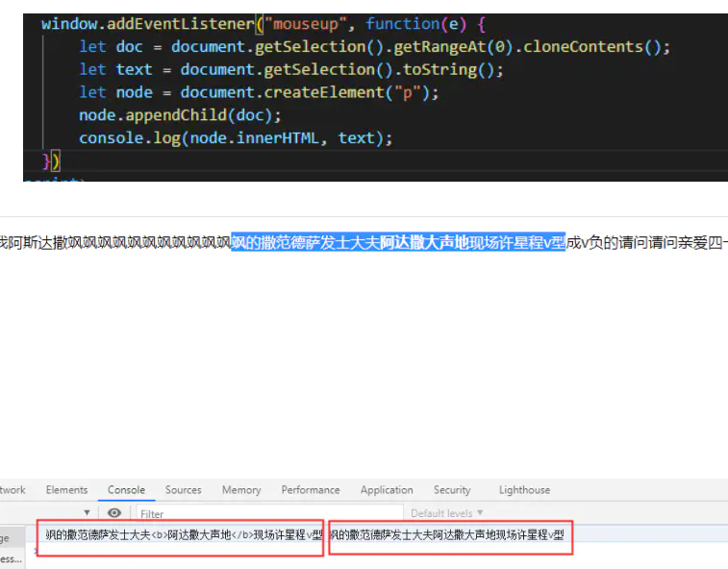
Task: Click the "mouseup" string in the code
Action: [x=306, y=24]
